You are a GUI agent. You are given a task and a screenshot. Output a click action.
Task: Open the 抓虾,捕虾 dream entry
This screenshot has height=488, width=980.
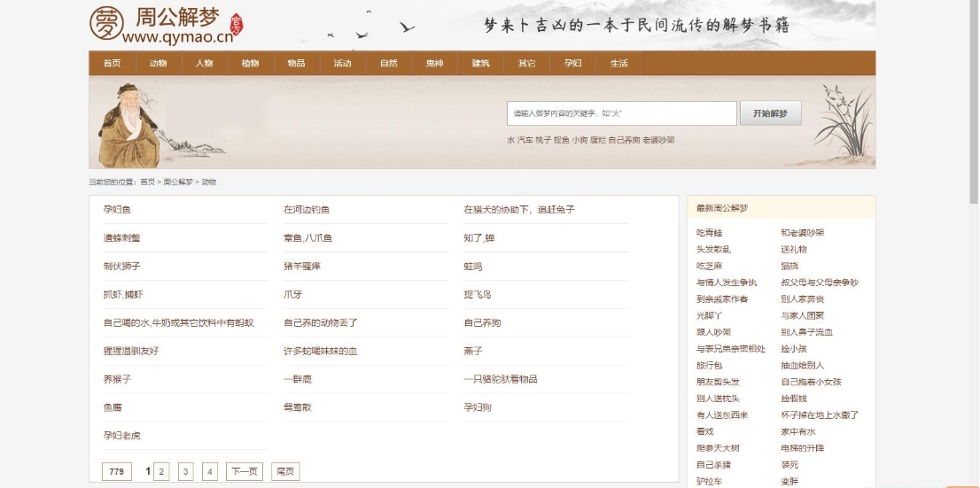pyautogui.click(x=123, y=294)
